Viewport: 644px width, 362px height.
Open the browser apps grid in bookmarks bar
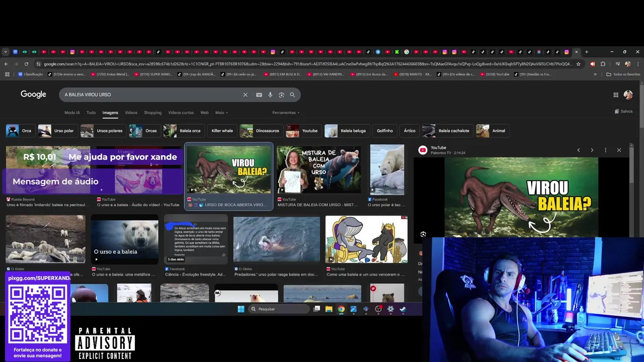tap(7, 74)
